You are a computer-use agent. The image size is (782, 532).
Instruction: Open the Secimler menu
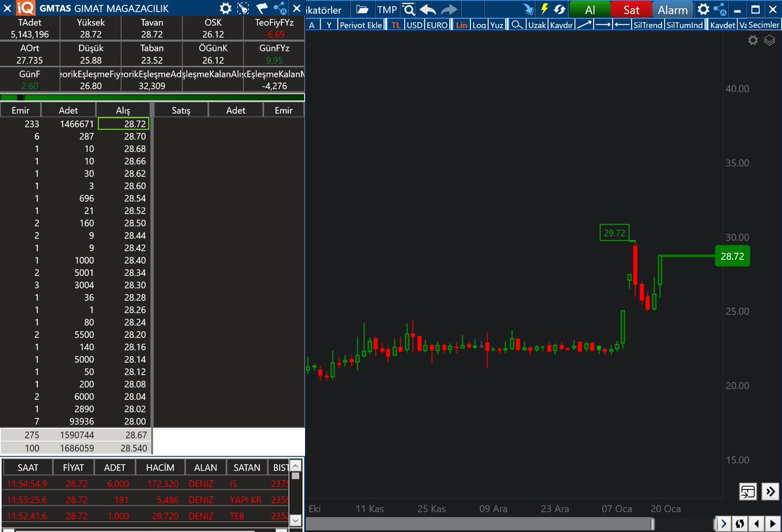[x=764, y=25]
